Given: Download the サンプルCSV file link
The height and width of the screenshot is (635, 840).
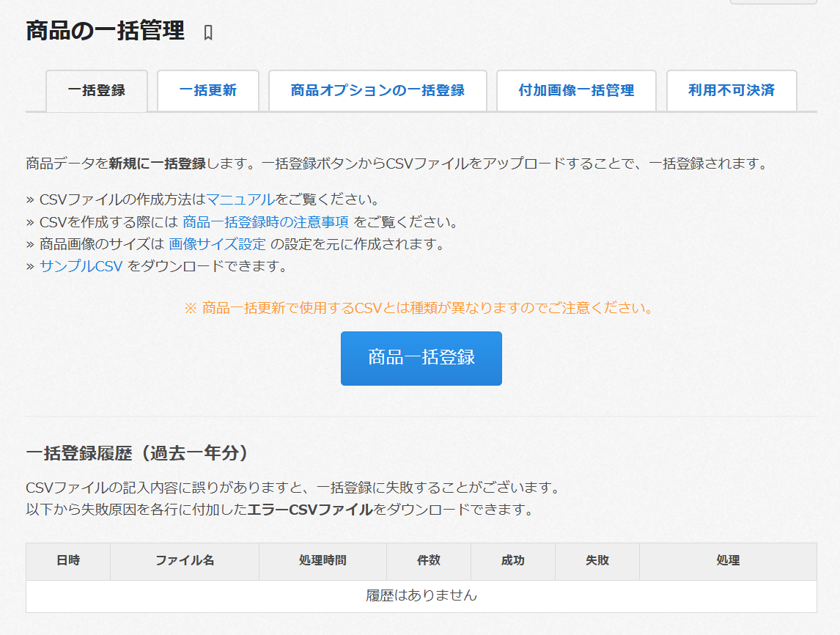Looking at the screenshot, I should [x=81, y=266].
